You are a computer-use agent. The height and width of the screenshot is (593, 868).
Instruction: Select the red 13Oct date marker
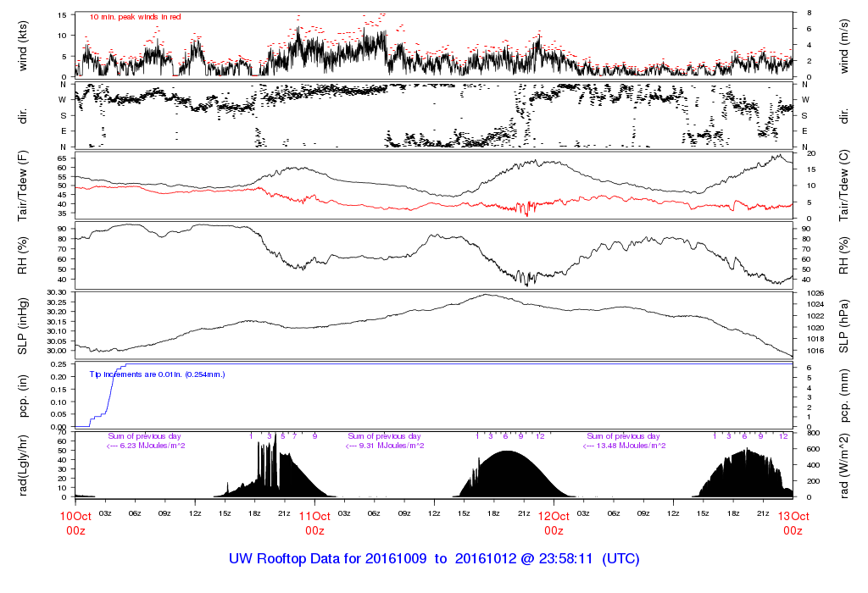793,516
